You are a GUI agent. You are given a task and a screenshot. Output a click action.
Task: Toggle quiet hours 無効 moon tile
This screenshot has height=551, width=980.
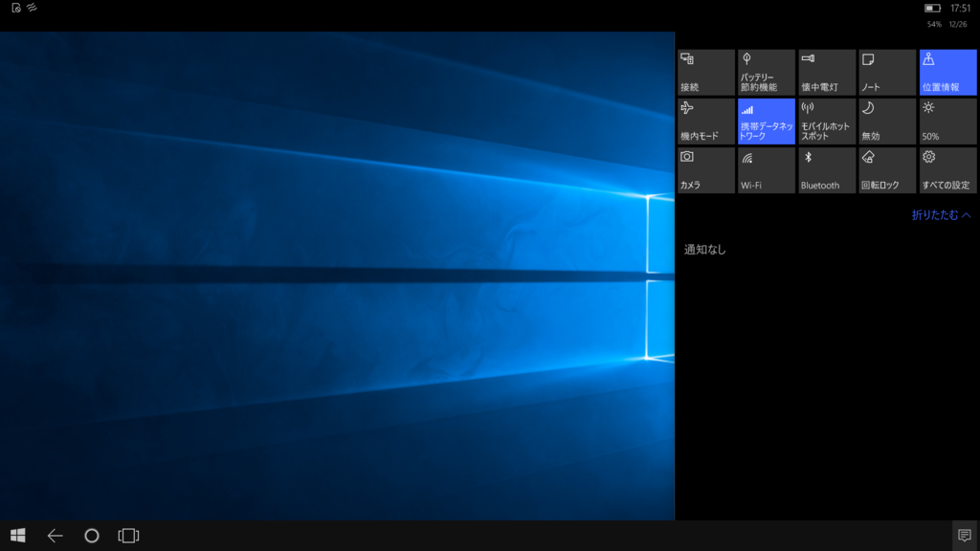click(887, 121)
